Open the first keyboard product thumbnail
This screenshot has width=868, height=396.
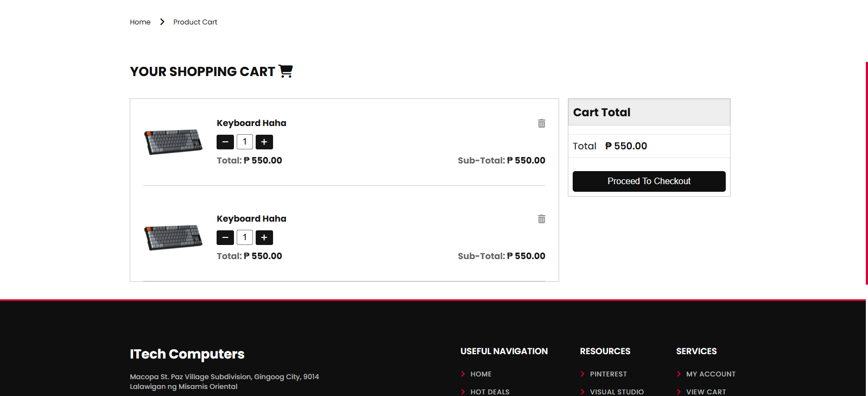pyautogui.click(x=173, y=142)
